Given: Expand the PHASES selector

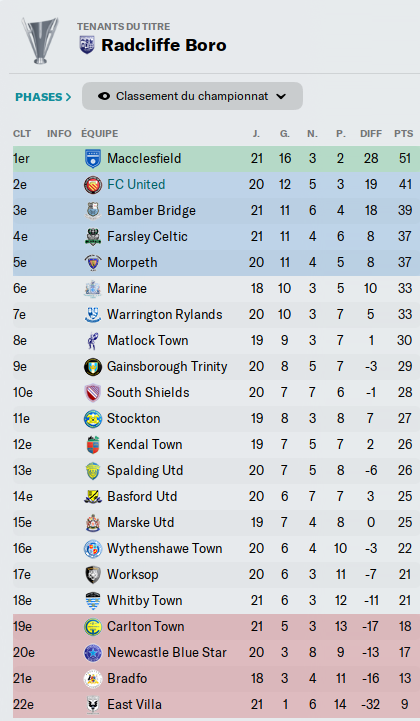Looking at the screenshot, I should [43, 97].
